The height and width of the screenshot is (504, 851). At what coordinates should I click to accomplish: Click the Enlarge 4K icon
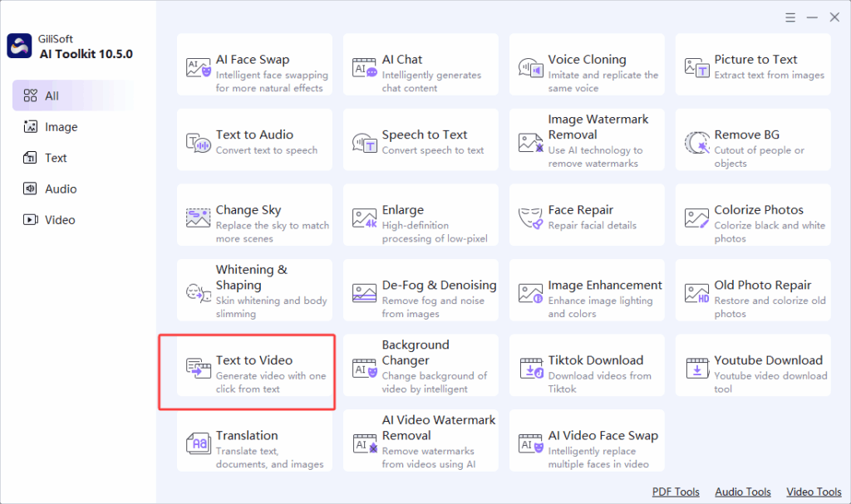tap(364, 218)
